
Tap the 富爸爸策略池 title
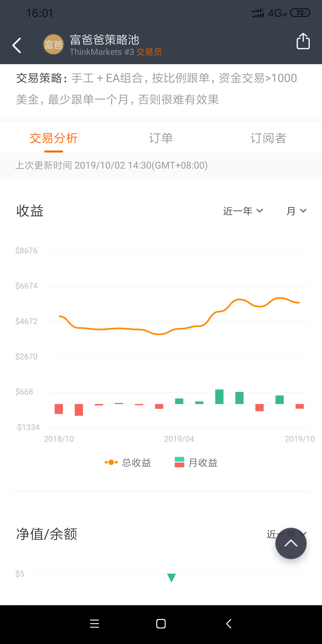(x=104, y=39)
